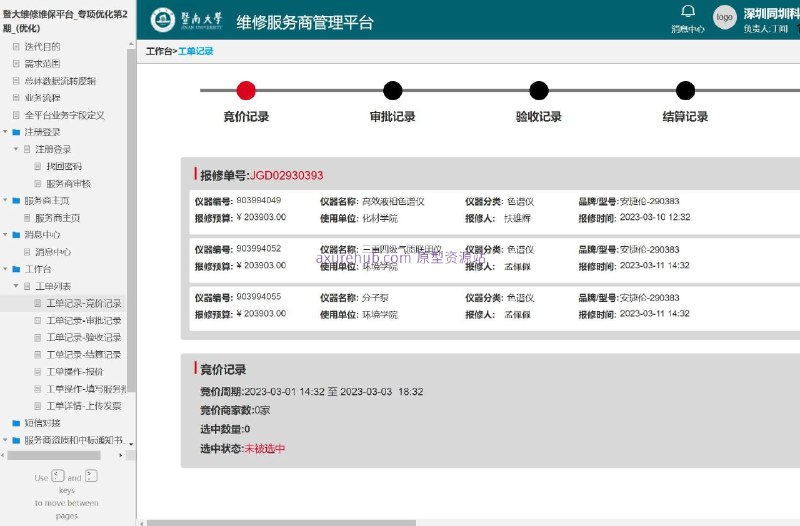Switch to the 验收记录 step label
This screenshot has height=526, width=800.
click(x=539, y=116)
